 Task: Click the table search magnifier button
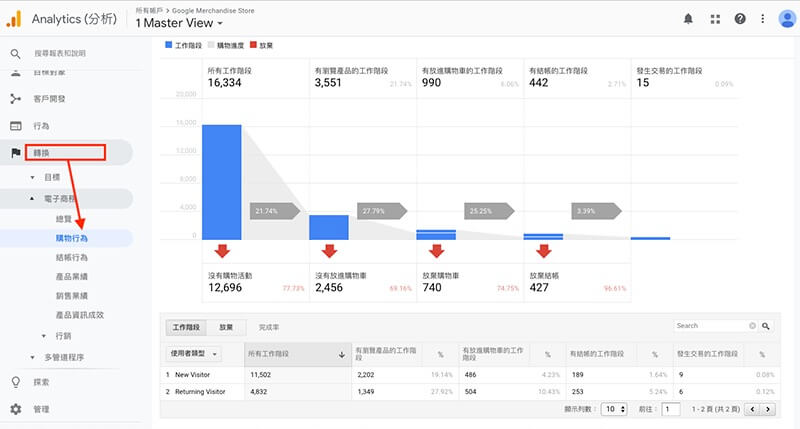click(766, 326)
